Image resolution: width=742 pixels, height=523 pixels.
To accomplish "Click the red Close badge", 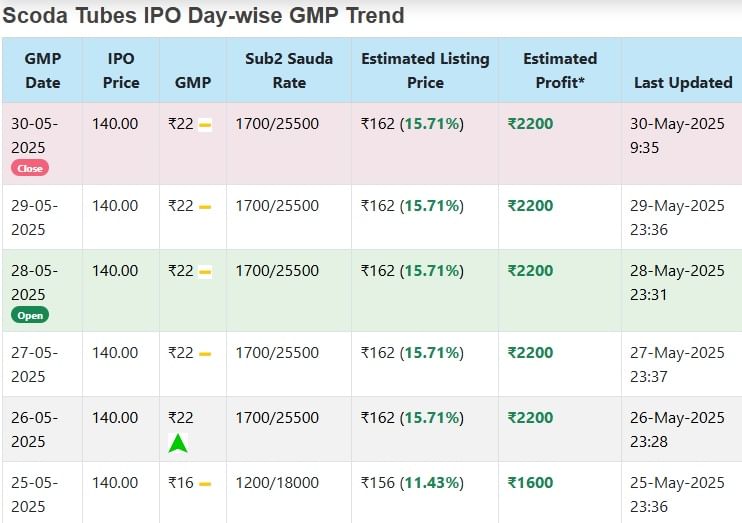I will (30, 168).
